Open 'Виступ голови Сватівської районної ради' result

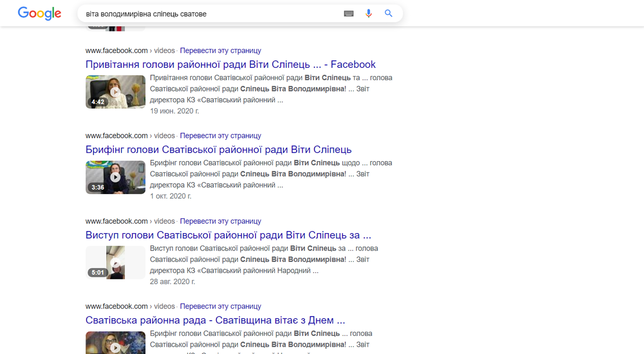click(228, 235)
